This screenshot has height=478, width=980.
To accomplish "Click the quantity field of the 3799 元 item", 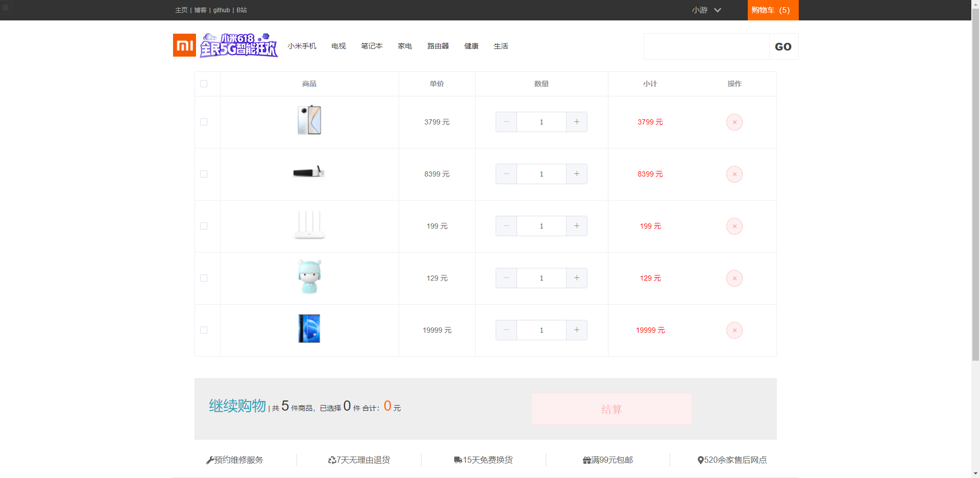I will point(542,122).
